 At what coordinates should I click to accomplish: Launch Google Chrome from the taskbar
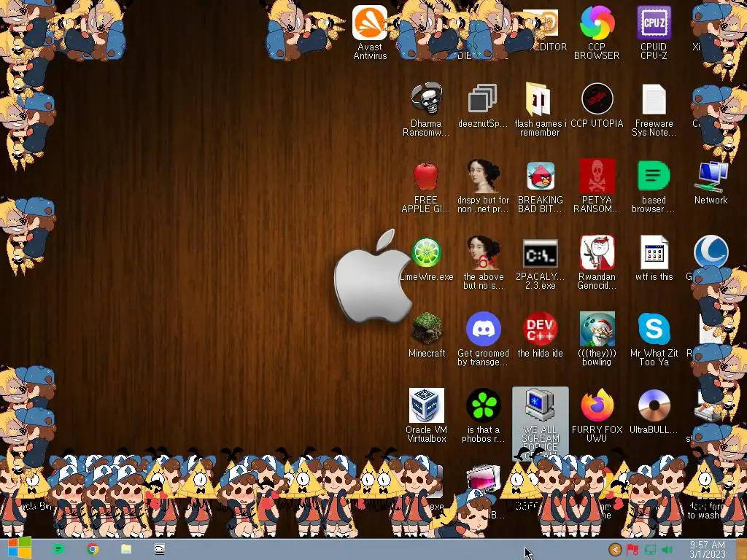click(93, 550)
